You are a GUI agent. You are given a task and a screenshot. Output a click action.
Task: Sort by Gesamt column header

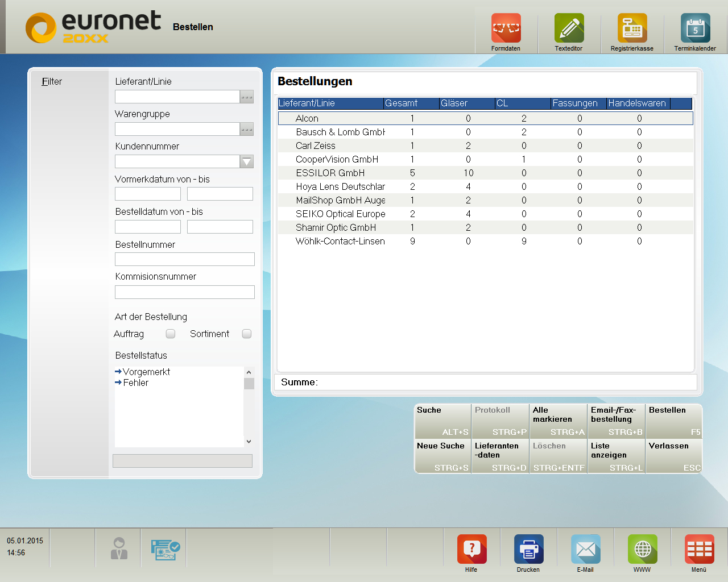[x=411, y=103]
